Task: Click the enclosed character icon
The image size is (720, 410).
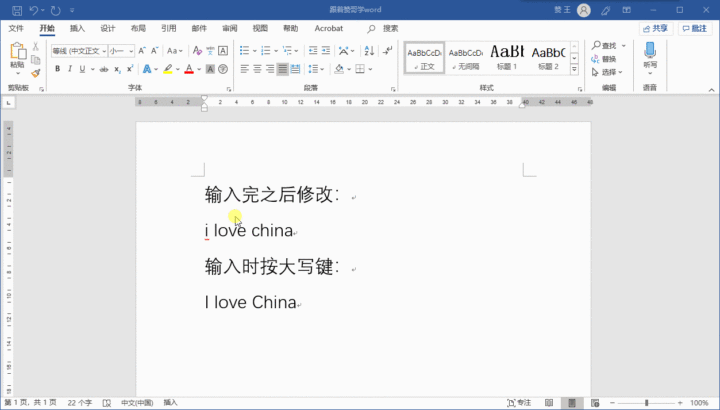Action: point(223,69)
